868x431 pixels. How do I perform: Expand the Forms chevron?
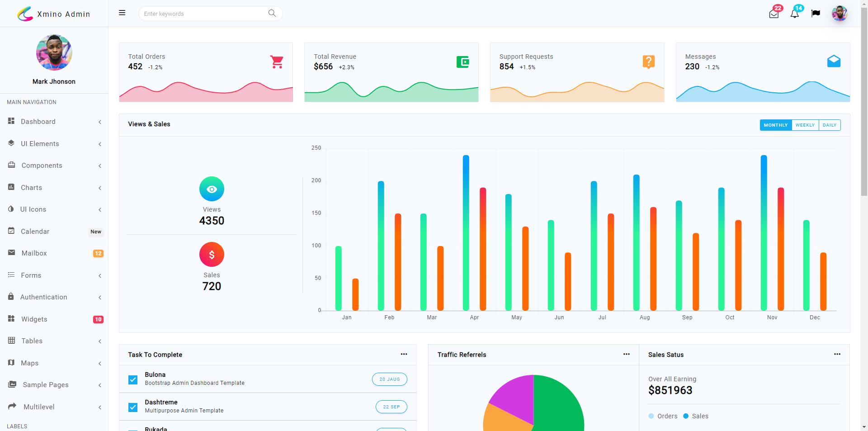coord(100,276)
